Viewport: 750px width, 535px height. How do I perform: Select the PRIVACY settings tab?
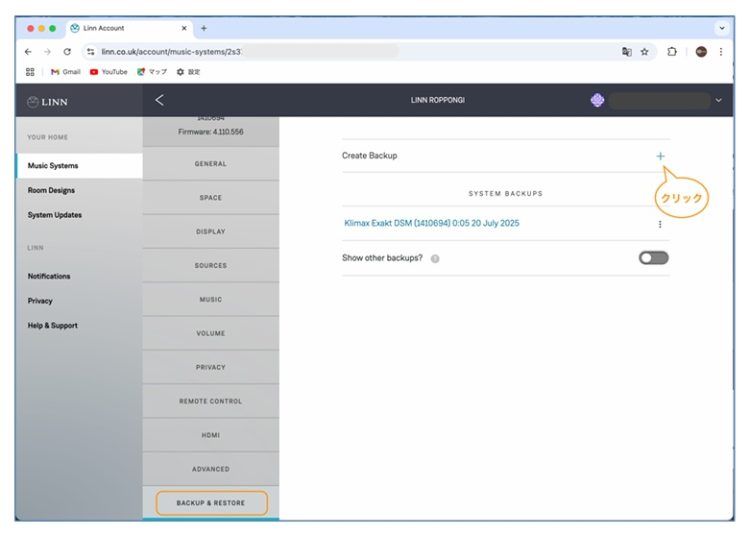click(x=210, y=367)
